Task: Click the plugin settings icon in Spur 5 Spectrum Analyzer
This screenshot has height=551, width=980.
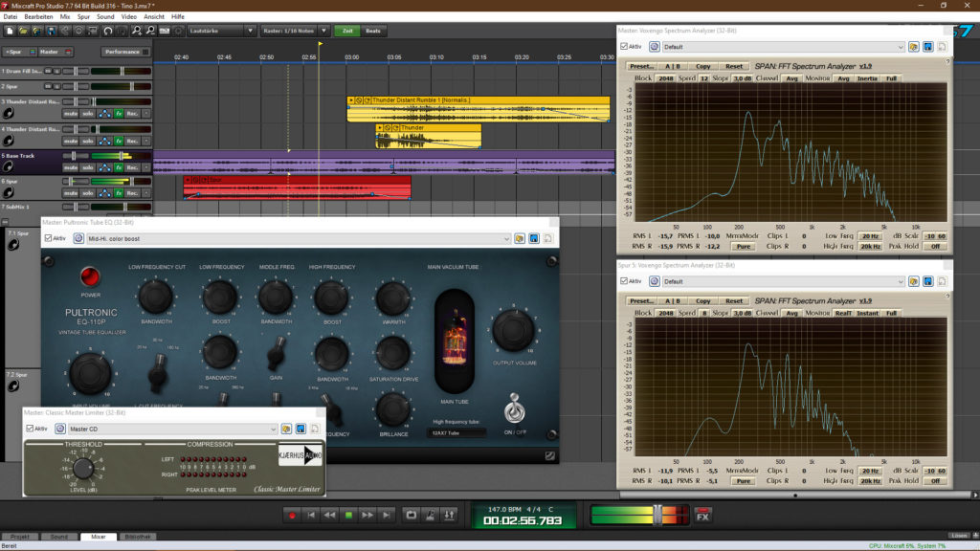Action: click(x=655, y=282)
